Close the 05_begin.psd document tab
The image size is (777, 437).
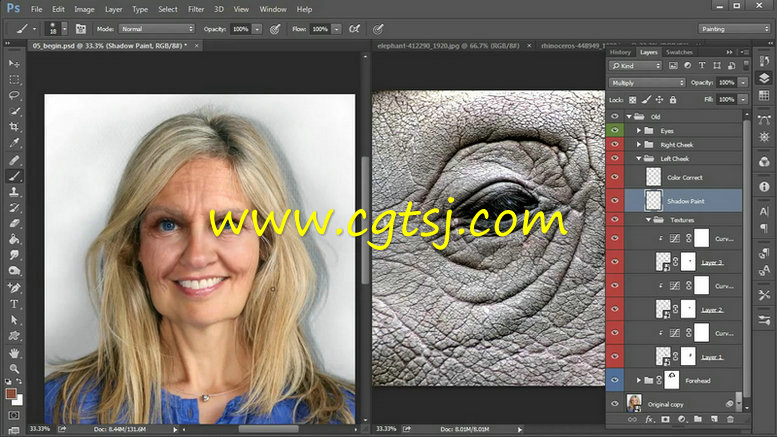click(197, 46)
